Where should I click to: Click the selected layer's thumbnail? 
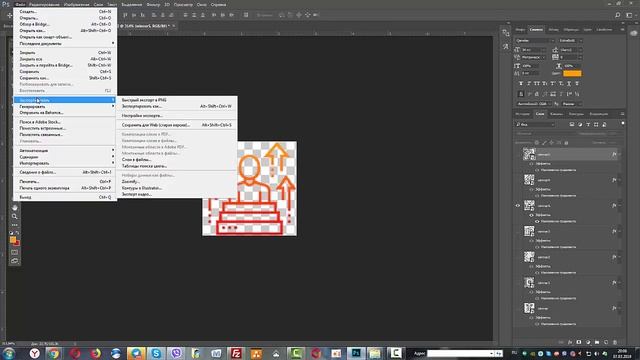pos(529,154)
